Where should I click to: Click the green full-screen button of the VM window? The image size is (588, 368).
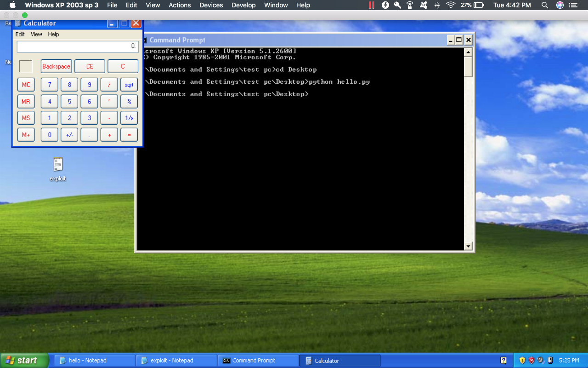click(25, 15)
